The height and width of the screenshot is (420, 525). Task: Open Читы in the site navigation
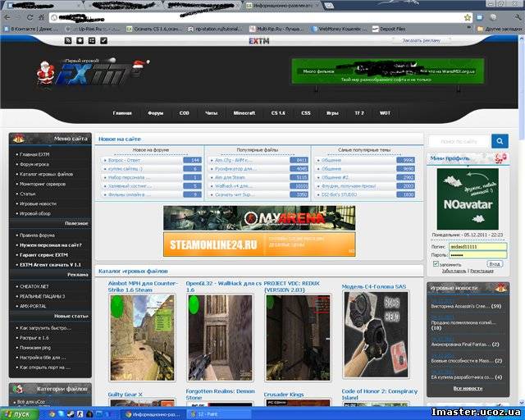click(212, 113)
